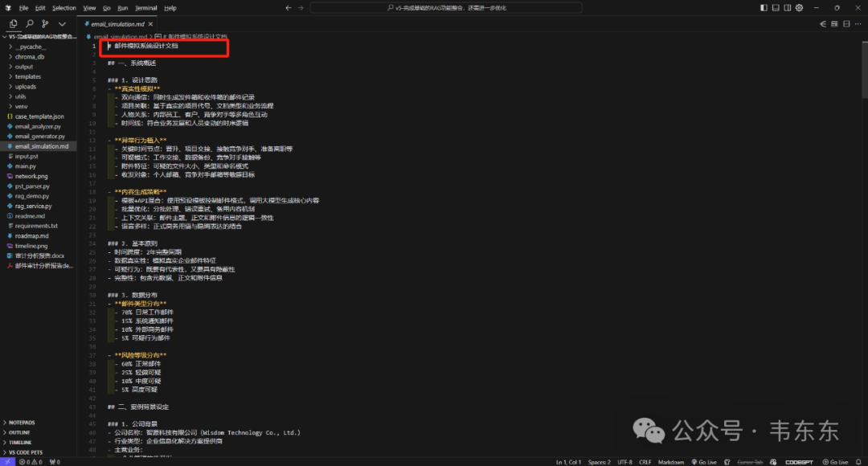
Task: Click the Cursor app logo icon
Action: [8, 8]
